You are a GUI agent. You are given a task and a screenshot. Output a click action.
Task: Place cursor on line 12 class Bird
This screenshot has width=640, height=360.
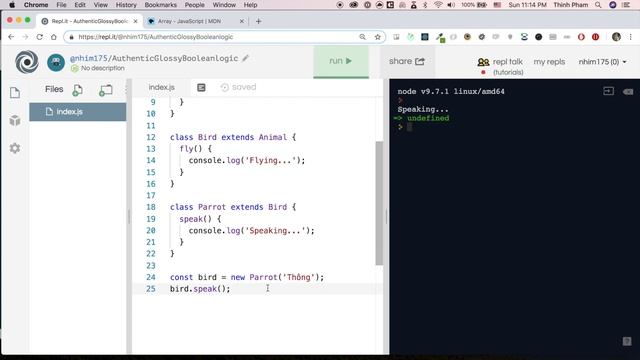click(x=233, y=137)
